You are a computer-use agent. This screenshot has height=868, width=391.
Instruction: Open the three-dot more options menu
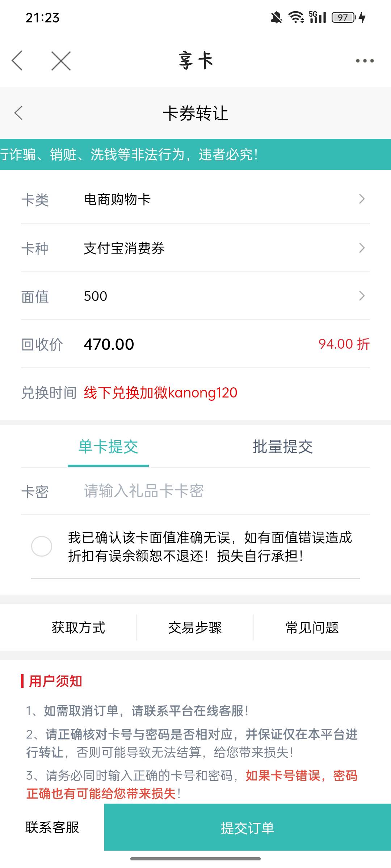pyautogui.click(x=365, y=61)
